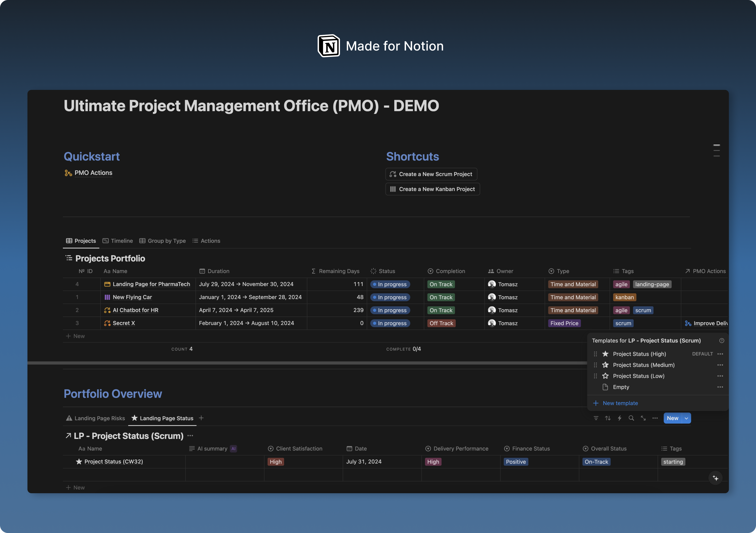Click the COMPLETE 0/4 summary
Screen dimensions: 756x533
pos(404,349)
